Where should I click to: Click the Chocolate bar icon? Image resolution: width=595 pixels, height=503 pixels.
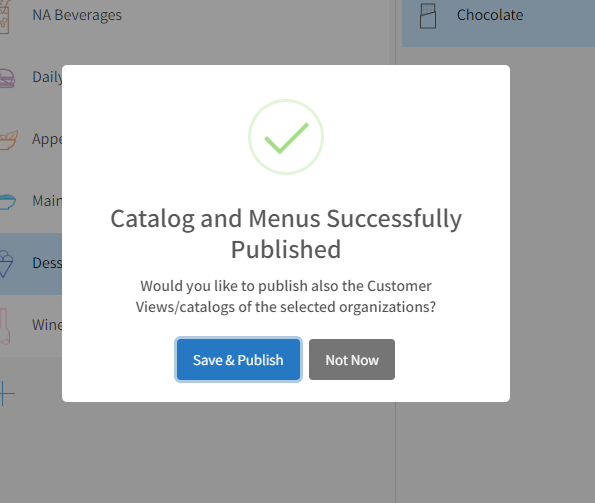click(428, 16)
